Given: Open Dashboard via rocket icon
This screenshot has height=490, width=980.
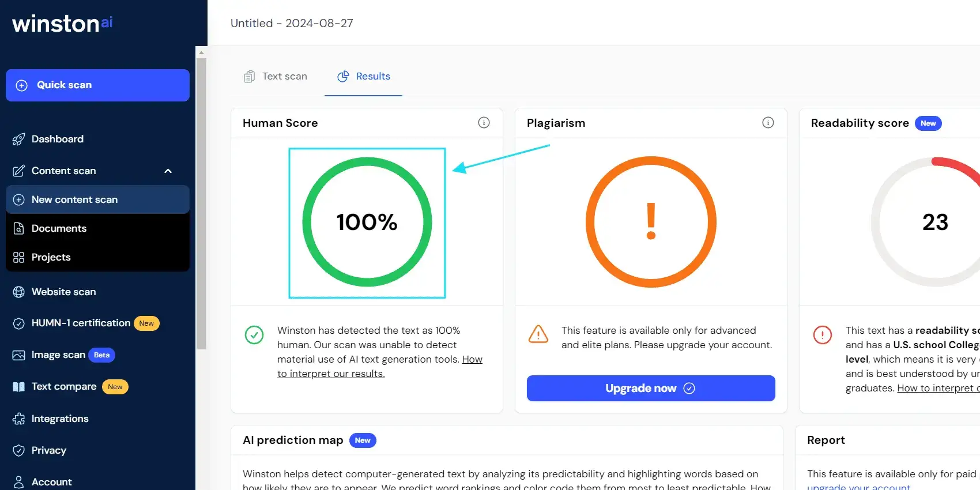Looking at the screenshot, I should [x=19, y=140].
